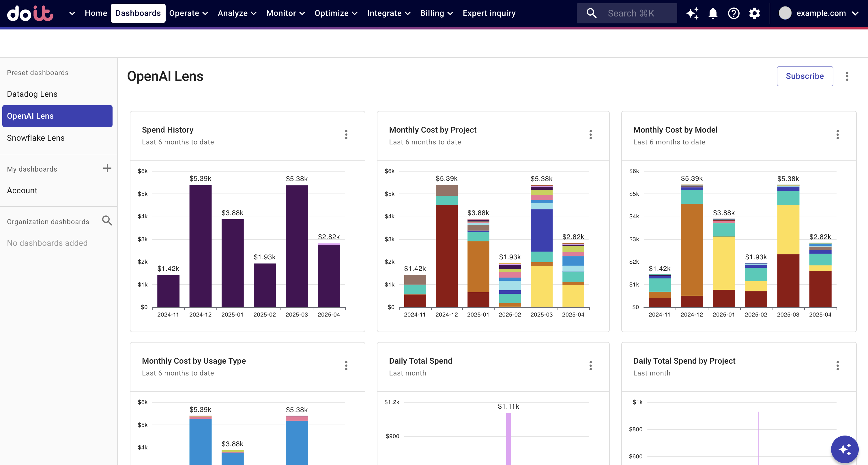Click the Monthly Cost by Usage Type title
The height and width of the screenshot is (465, 868).
(194, 361)
